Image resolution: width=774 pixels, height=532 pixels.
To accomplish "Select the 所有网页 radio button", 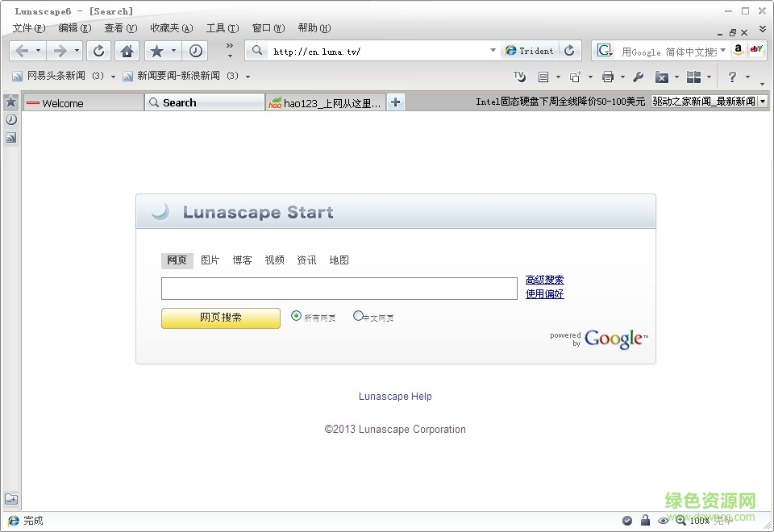I will tap(296, 316).
